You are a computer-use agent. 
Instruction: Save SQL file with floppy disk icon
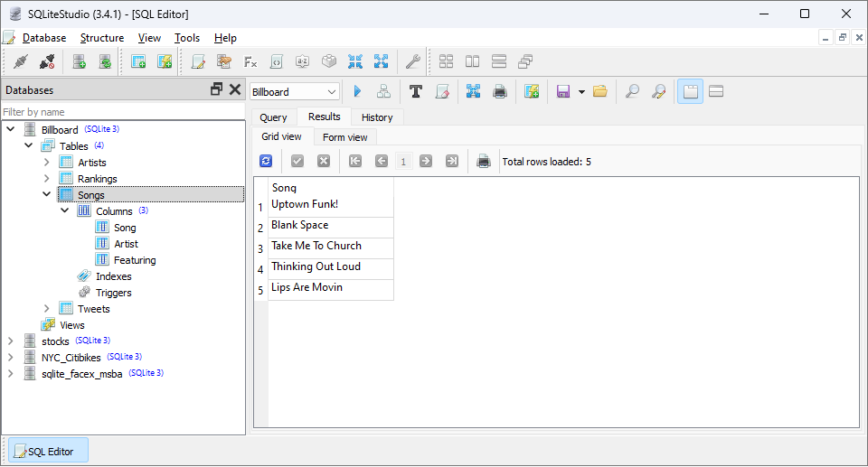(x=563, y=91)
